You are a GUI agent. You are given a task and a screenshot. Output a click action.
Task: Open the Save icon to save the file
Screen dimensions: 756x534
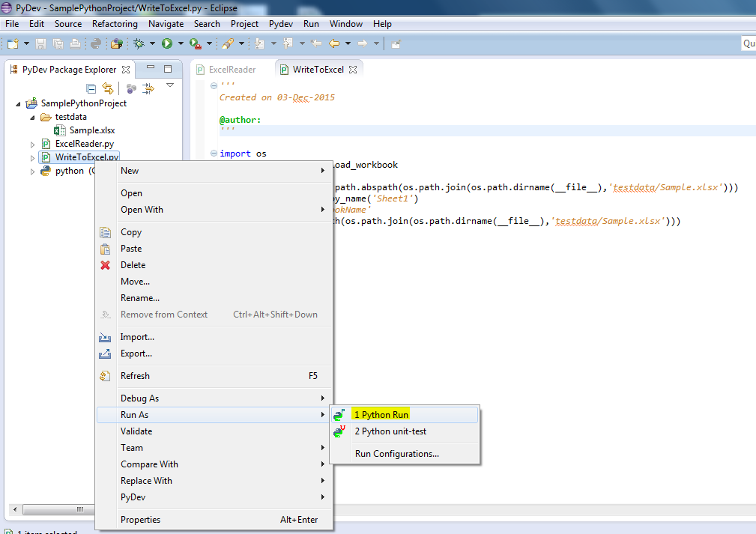pyautogui.click(x=40, y=43)
